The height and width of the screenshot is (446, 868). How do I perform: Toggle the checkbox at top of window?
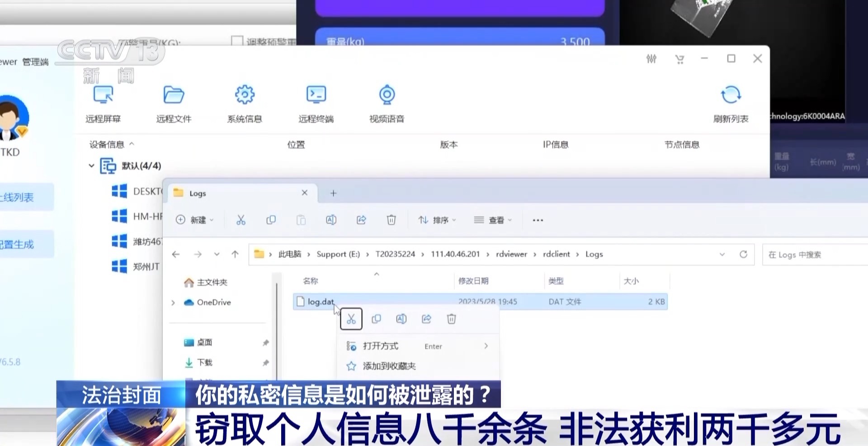(x=237, y=41)
